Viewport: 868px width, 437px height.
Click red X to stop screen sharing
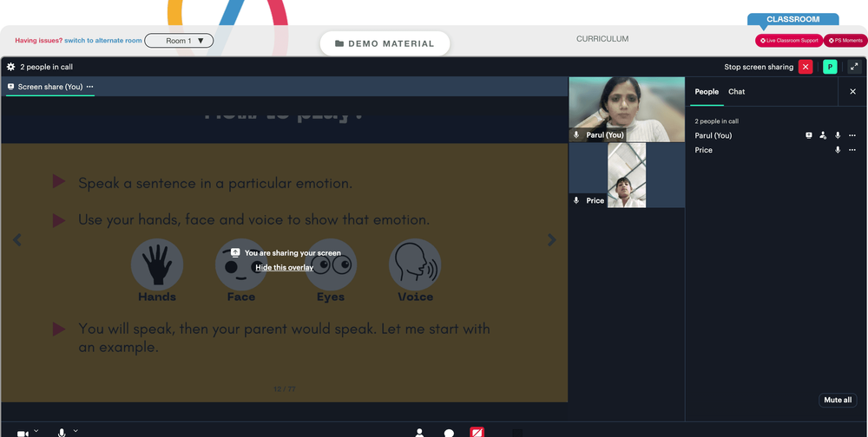[x=806, y=67]
